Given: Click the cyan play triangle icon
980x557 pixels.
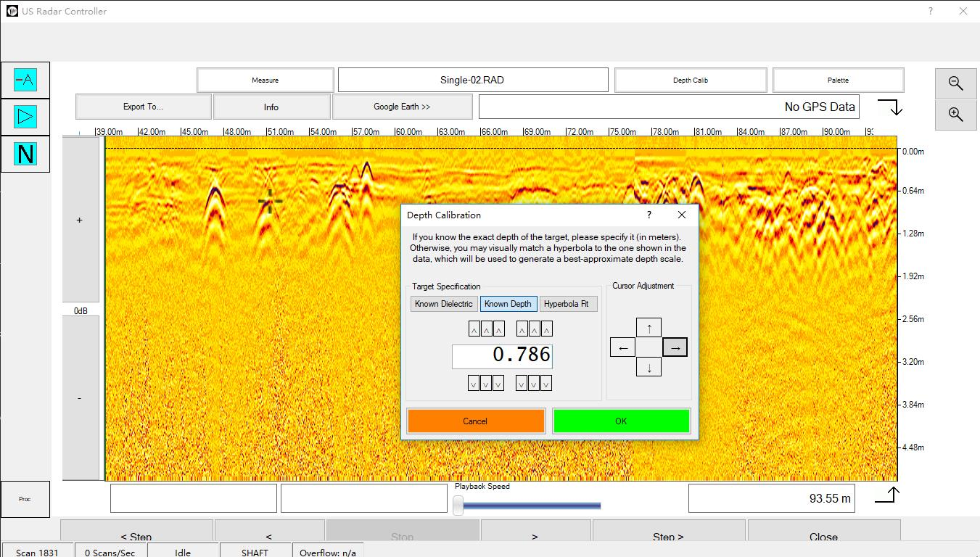Looking at the screenshot, I should 25,117.
